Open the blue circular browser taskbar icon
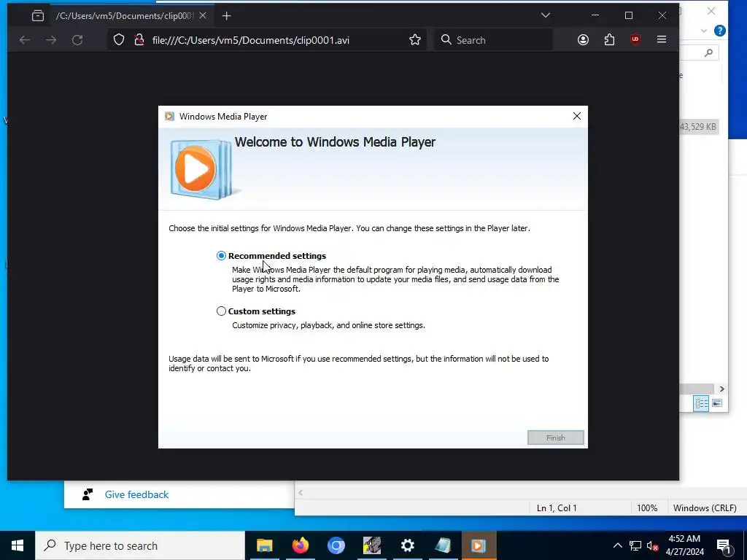This screenshot has height=560, width=747. coord(336,545)
